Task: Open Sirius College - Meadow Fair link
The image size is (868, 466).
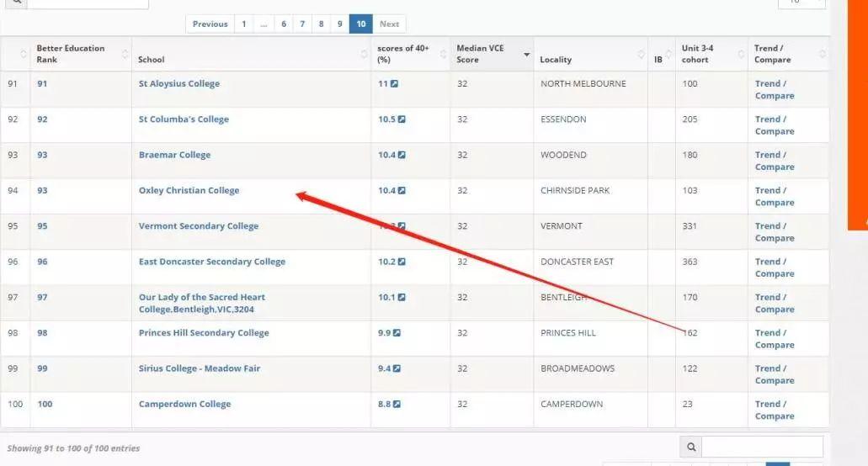Action: pyautogui.click(x=200, y=368)
